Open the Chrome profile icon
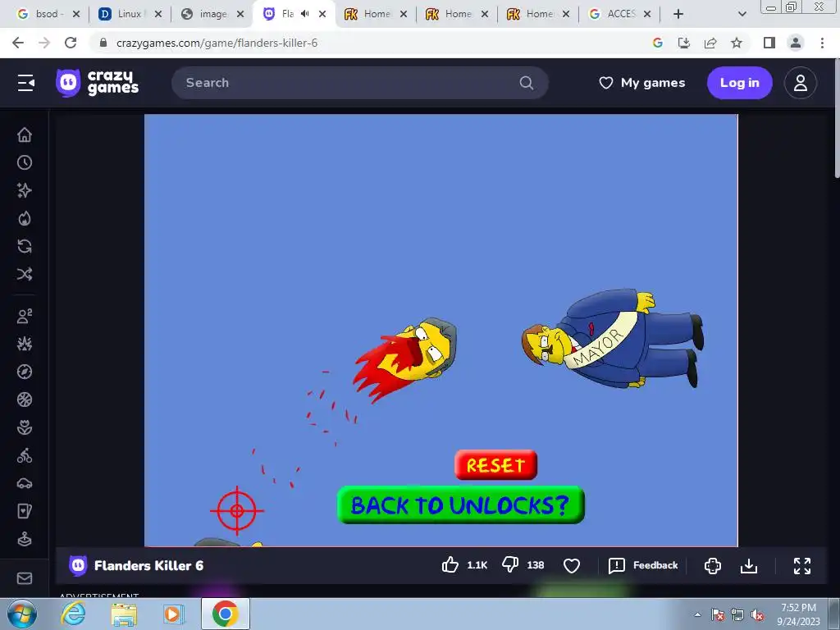The image size is (840, 630). point(796,43)
